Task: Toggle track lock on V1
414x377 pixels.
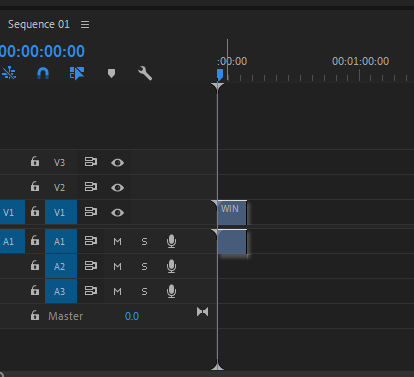Action: click(x=35, y=212)
